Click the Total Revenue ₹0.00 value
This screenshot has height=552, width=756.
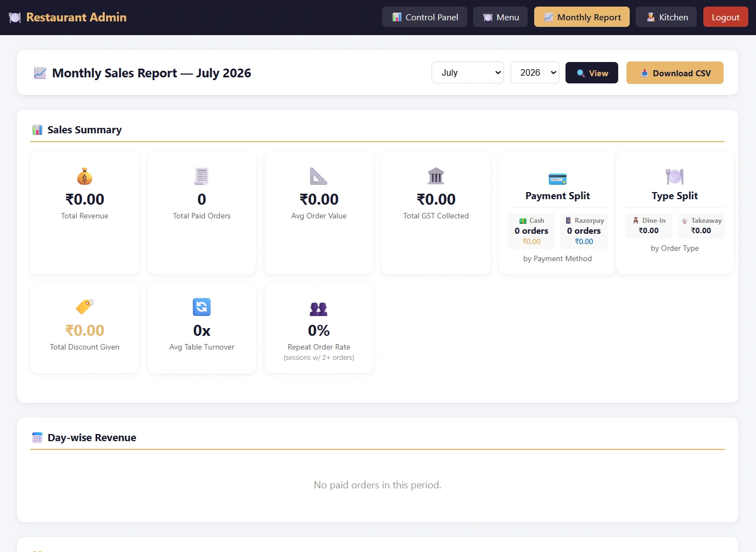point(85,199)
